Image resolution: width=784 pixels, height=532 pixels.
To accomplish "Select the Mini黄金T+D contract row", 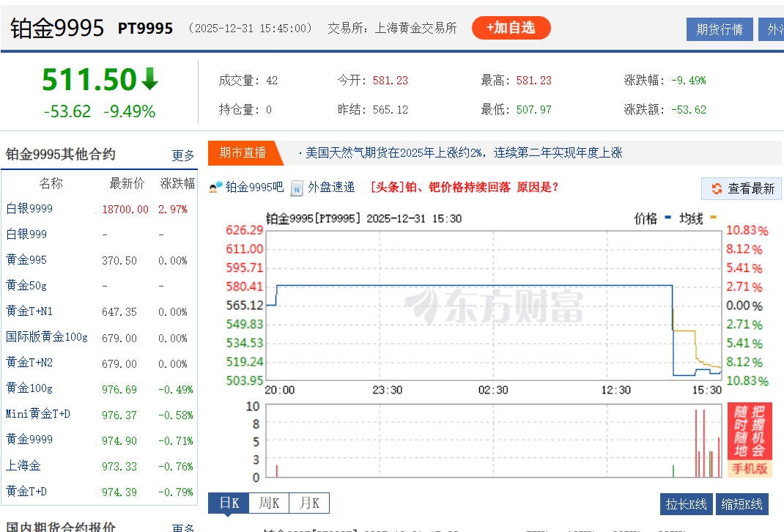I will 38,414.
